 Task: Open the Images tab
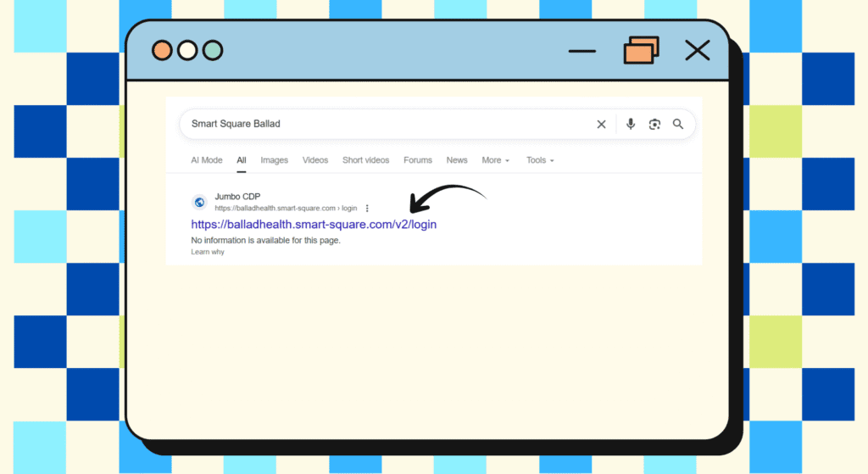(x=274, y=160)
